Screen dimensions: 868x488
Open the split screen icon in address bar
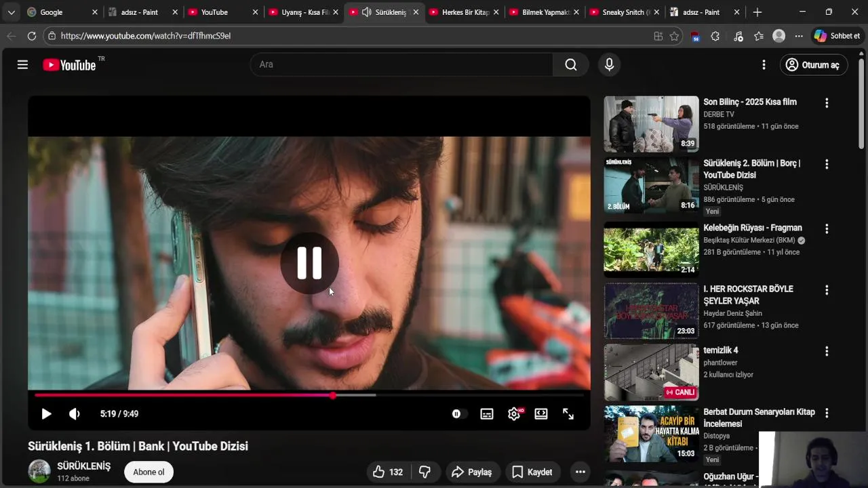pyautogui.click(x=658, y=36)
